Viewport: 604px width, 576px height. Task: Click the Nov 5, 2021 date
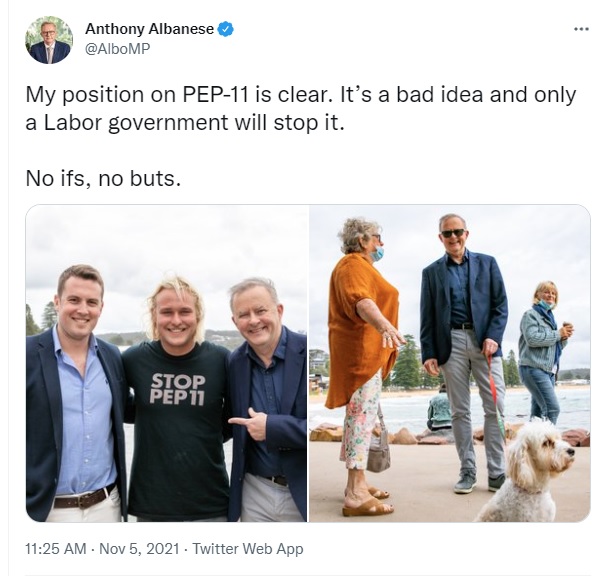pos(139,549)
